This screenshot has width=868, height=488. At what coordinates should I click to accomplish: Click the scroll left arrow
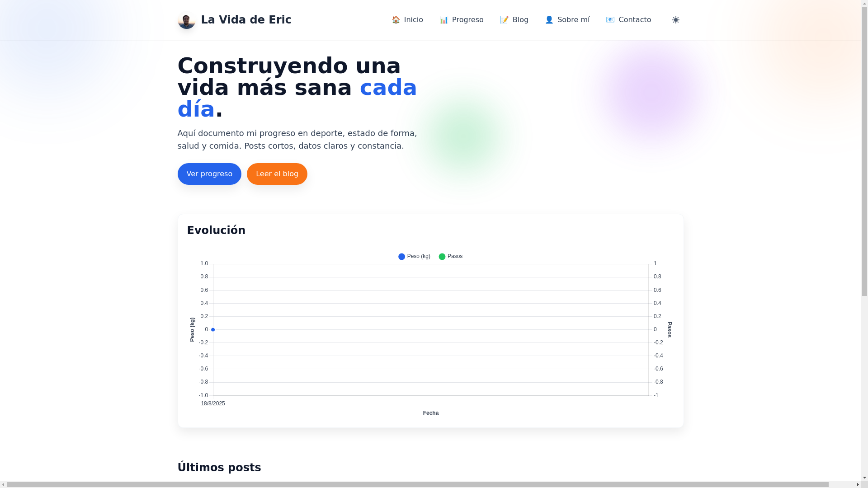pos(3,485)
